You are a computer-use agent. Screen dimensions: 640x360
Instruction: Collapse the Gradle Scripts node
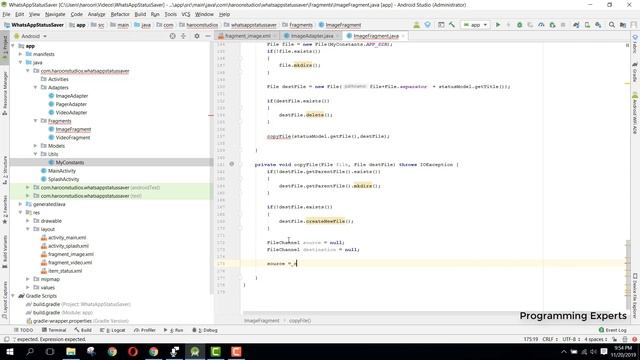13,296
